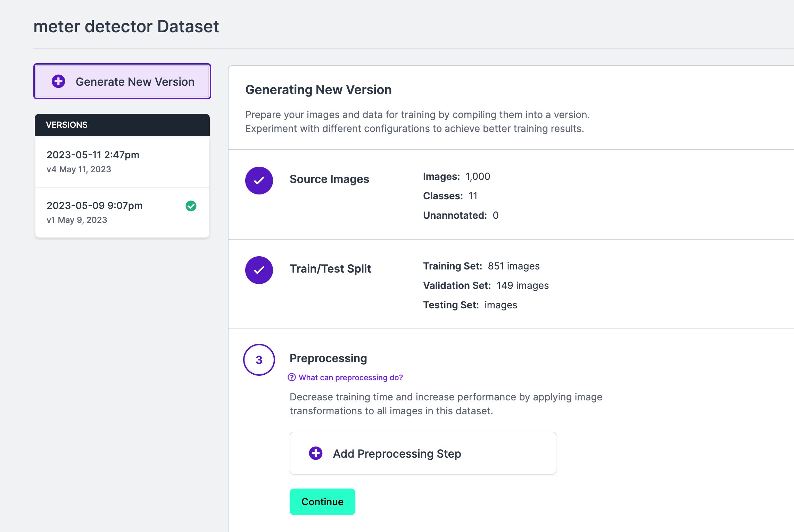The height and width of the screenshot is (532, 794).
Task: Click the green checkmark on version v1
Action: (x=191, y=206)
